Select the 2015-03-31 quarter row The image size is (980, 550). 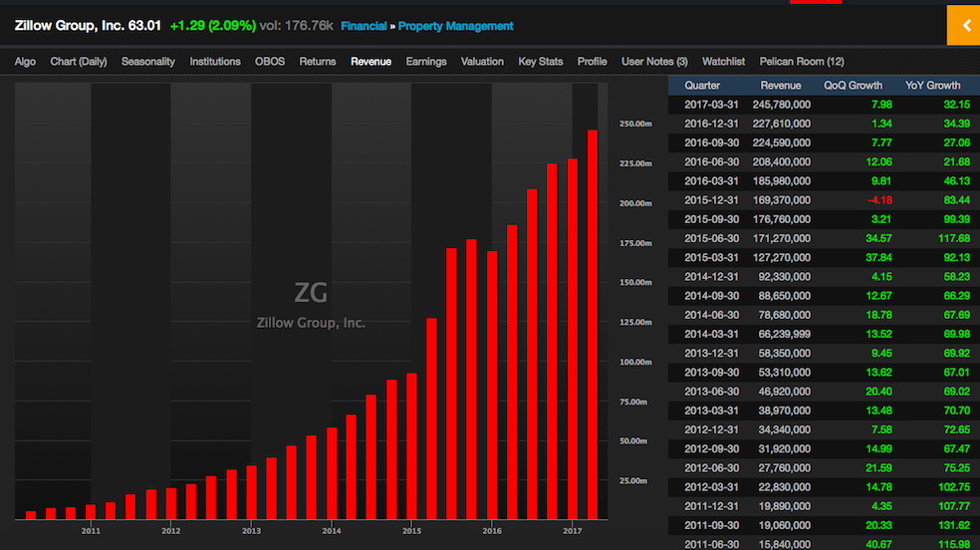[824, 257]
